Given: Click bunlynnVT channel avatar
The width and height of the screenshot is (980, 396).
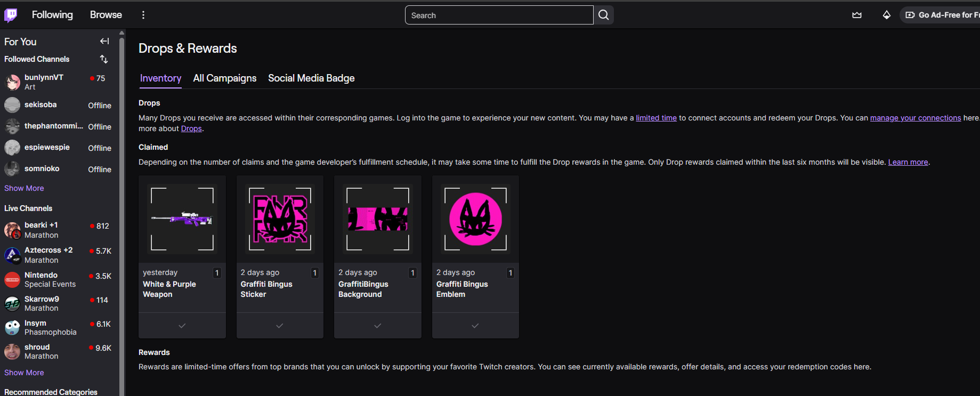Looking at the screenshot, I should point(12,82).
